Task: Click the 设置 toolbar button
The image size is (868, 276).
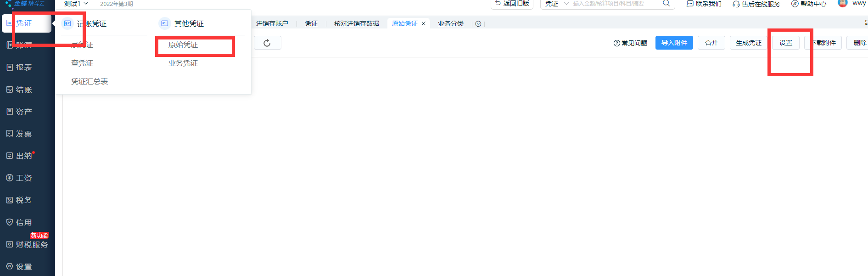Action: pos(786,43)
